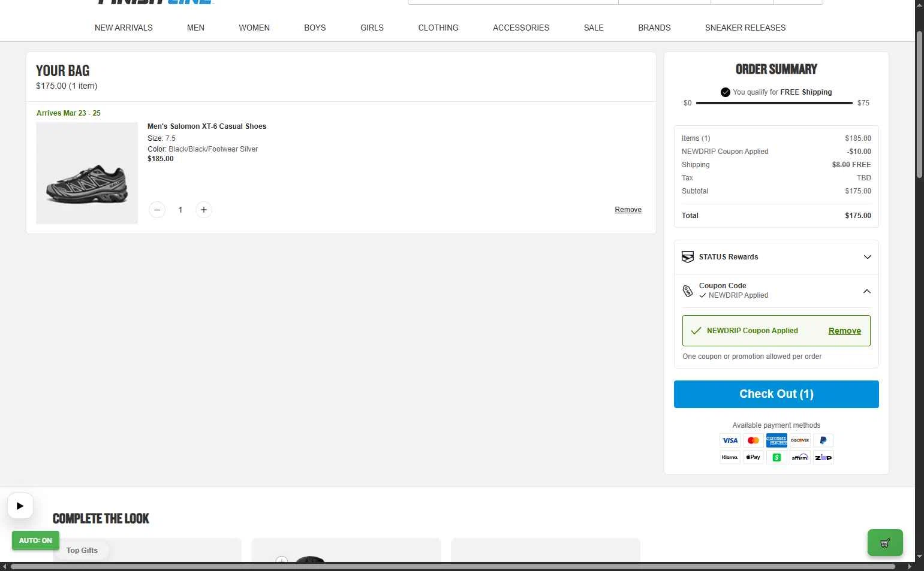This screenshot has height=571, width=924.
Task: Click the vertical page scrollbar thumb
Action: pyautogui.click(x=919, y=104)
